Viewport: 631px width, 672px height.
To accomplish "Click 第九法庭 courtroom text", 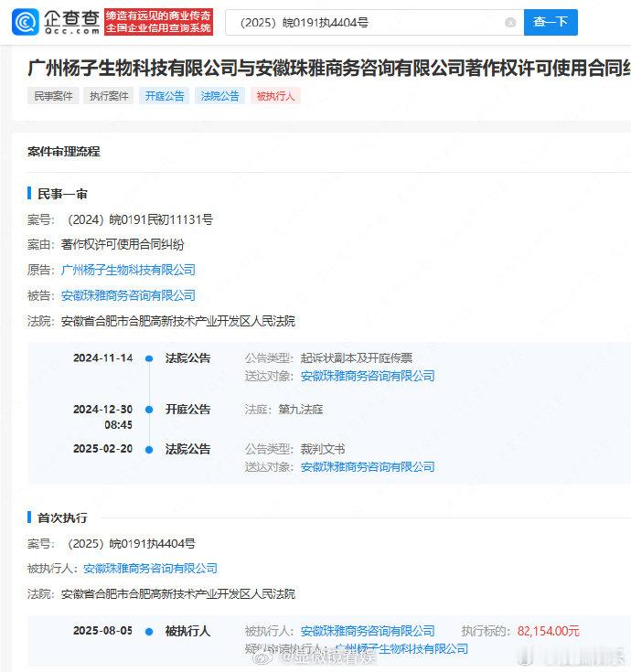I will (x=301, y=410).
